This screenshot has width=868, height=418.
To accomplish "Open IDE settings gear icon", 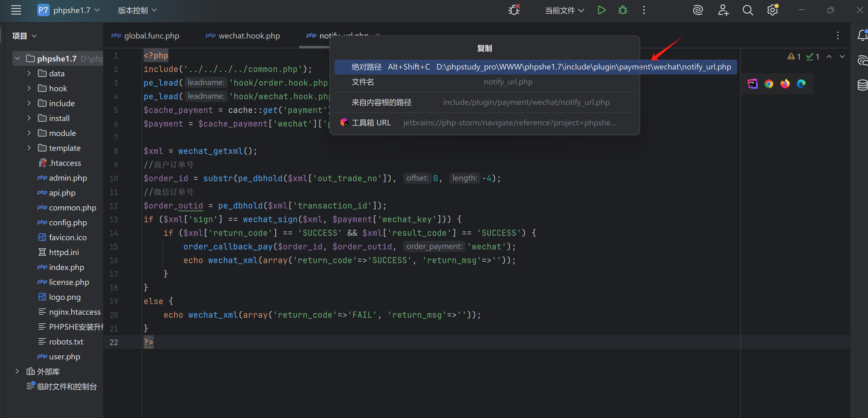I will tap(772, 10).
